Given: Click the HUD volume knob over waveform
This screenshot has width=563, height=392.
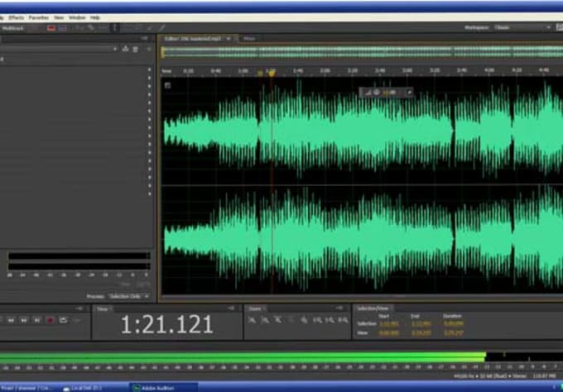Looking at the screenshot, I should (x=376, y=93).
